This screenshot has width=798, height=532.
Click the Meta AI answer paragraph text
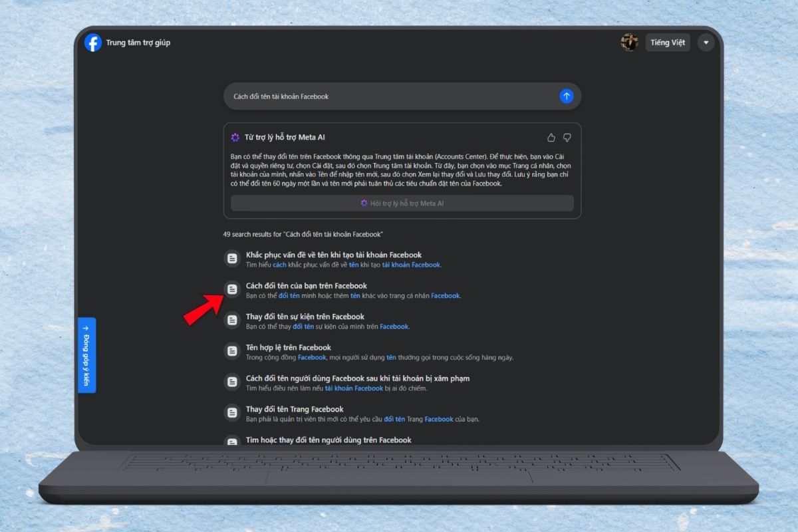[402, 170]
